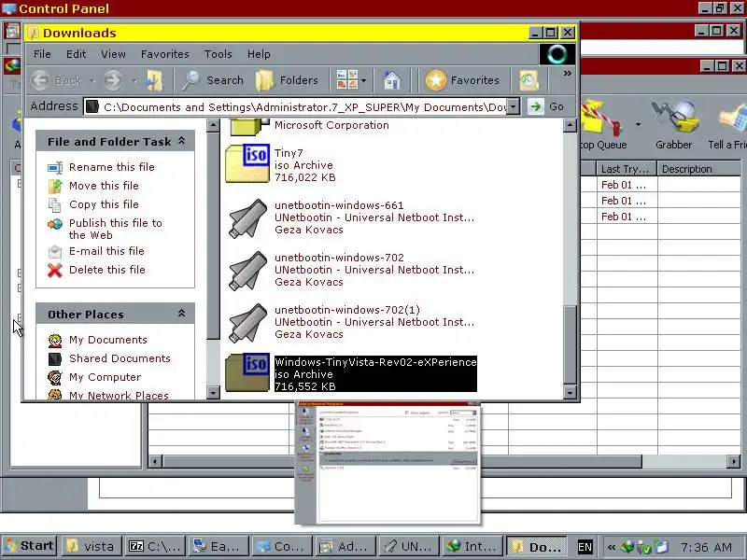Open My Computer in Other Places
The width and height of the screenshot is (747, 560).
pos(105,377)
